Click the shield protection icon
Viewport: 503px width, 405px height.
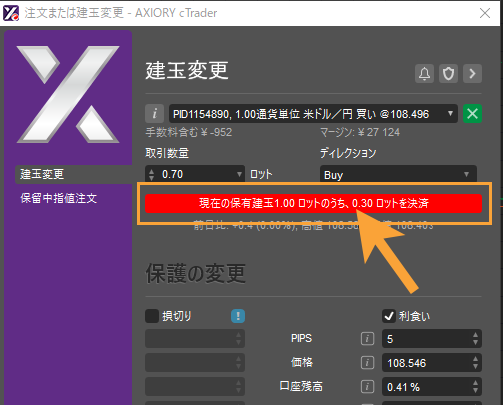(448, 73)
